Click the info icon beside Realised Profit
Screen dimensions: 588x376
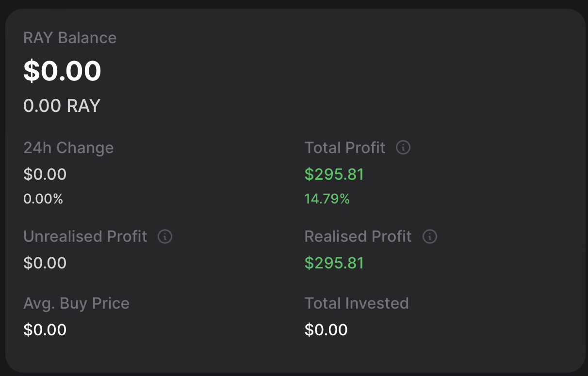(430, 236)
